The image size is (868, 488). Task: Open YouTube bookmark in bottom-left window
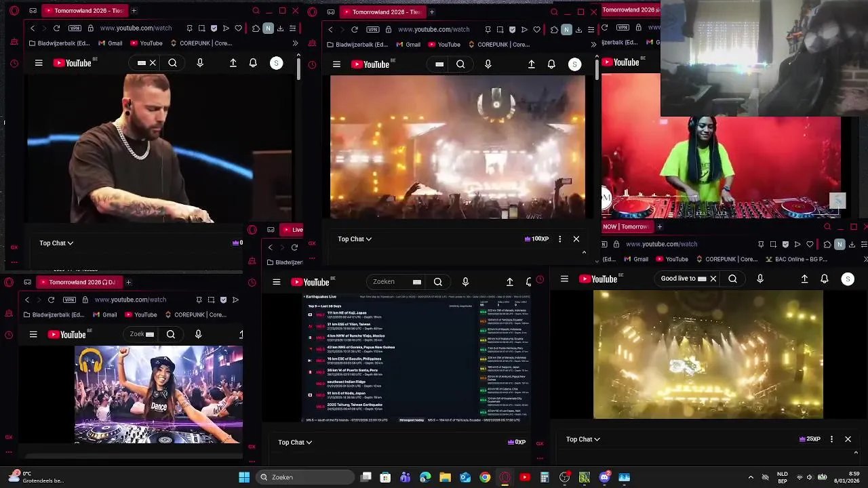click(140, 314)
